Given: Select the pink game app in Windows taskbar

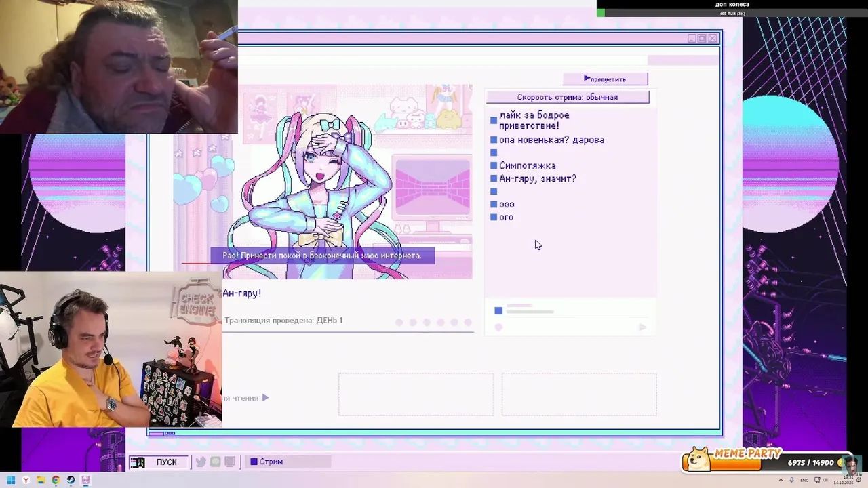Looking at the screenshot, I should point(86,481).
